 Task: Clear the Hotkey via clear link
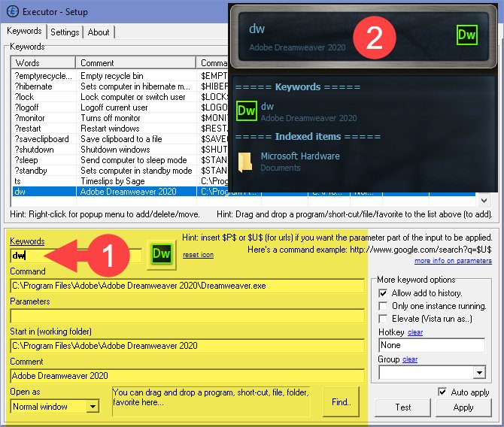[x=415, y=332]
